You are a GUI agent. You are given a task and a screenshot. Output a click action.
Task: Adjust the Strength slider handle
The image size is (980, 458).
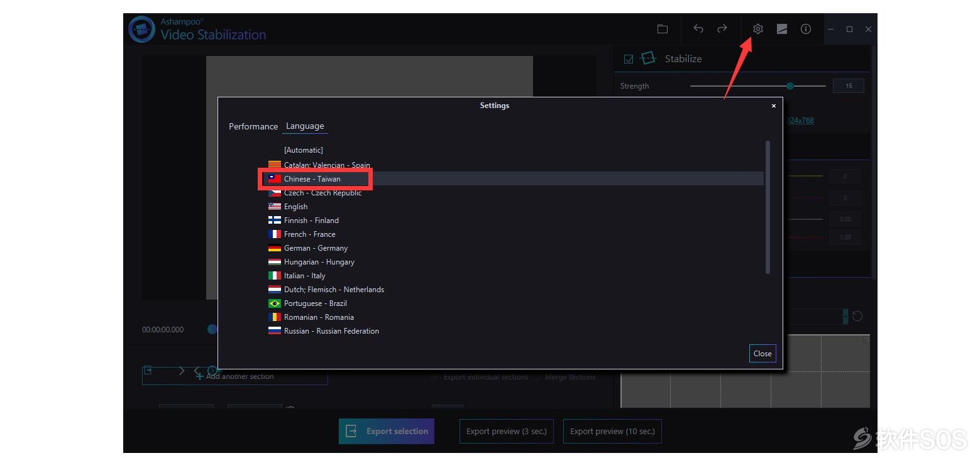790,86
